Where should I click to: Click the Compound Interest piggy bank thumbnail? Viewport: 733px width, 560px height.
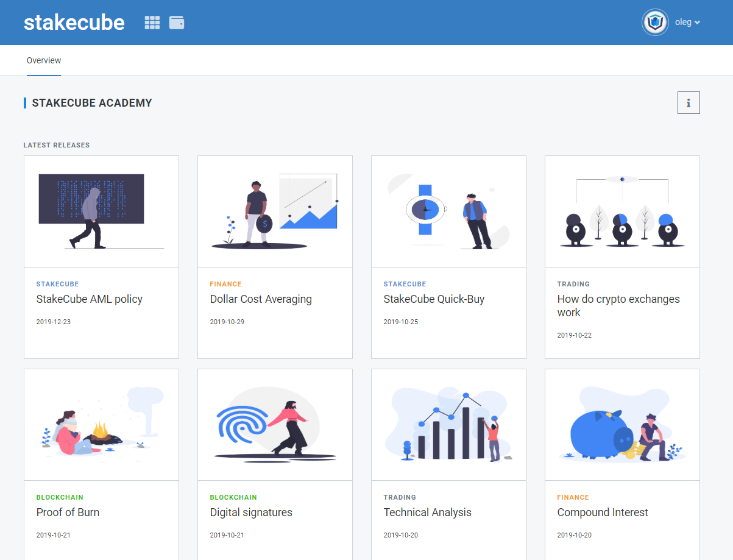(x=622, y=425)
